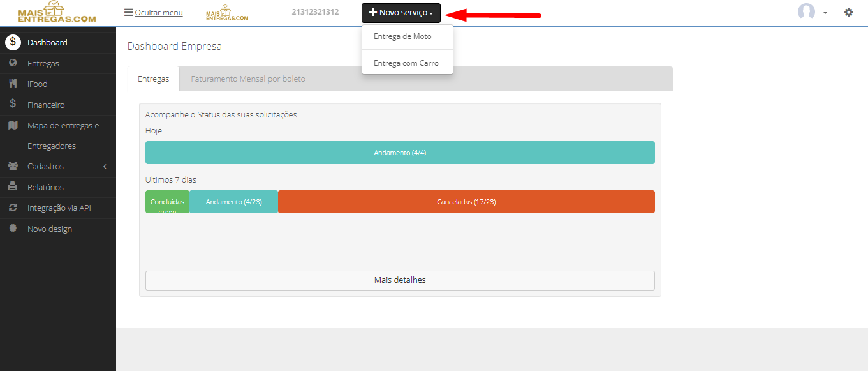Click the Ocultar menu link

(159, 13)
